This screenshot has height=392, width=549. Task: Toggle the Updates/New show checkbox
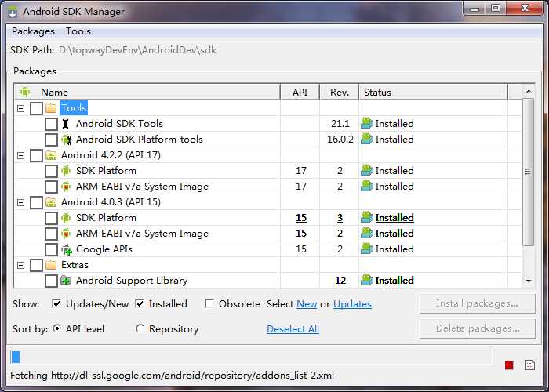pyautogui.click(x=56, y=303)
